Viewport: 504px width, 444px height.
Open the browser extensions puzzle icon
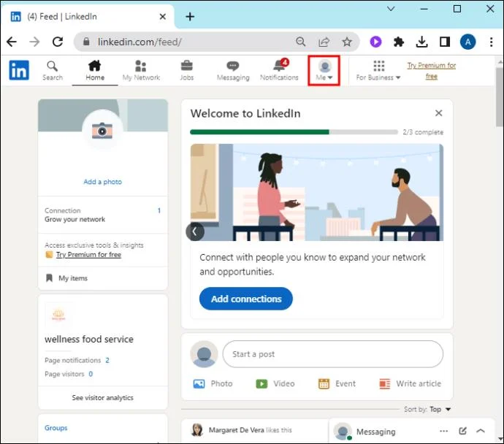pos(399,42)
